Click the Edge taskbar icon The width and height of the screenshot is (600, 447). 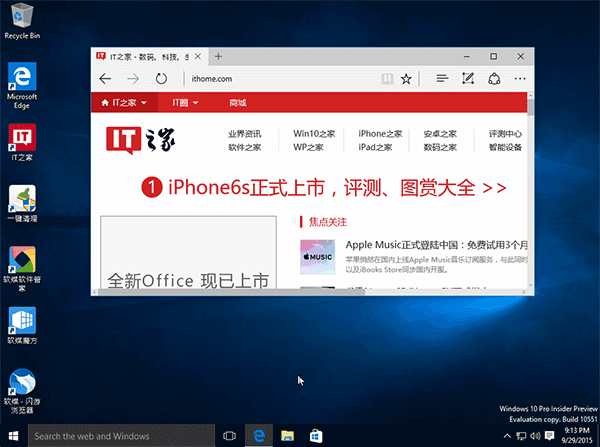(x=259, y=436)
